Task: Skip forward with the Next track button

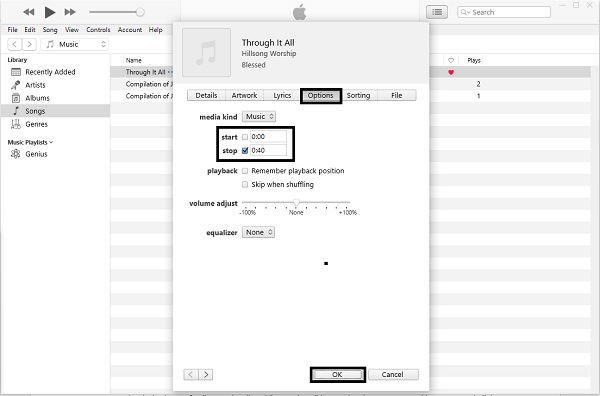Action: [x=70, y=12]
